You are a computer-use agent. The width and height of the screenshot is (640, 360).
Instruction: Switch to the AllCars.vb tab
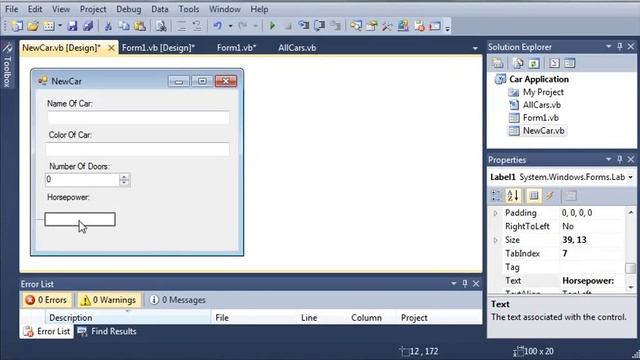(297, 48)
